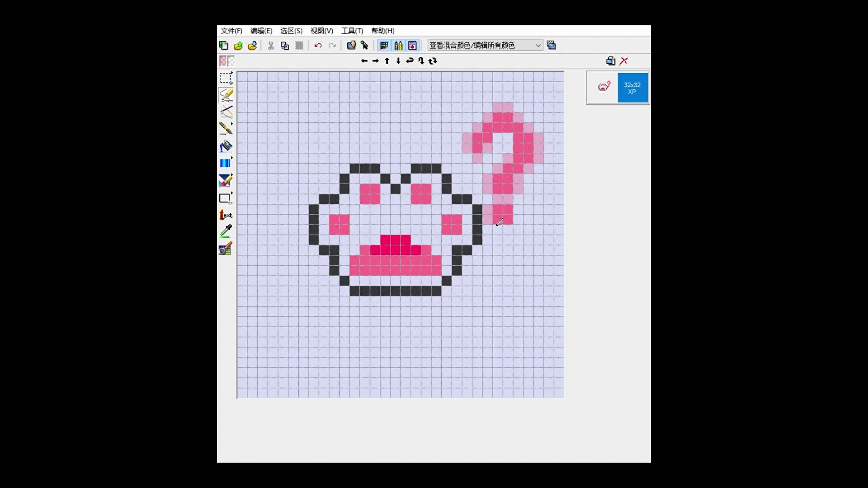
Task: Toggle the pencils panel button
Action: coord(398,46)
